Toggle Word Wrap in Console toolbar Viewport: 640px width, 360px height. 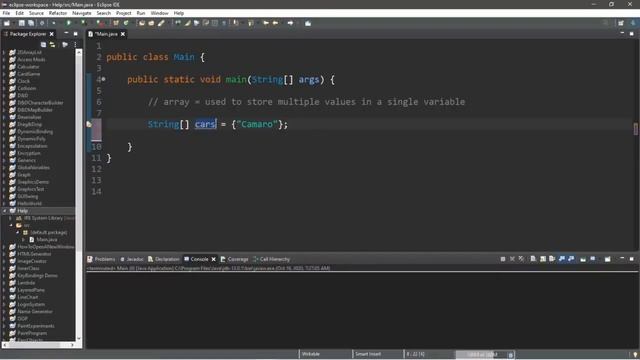pyautogui.click(x=552, y=259)
